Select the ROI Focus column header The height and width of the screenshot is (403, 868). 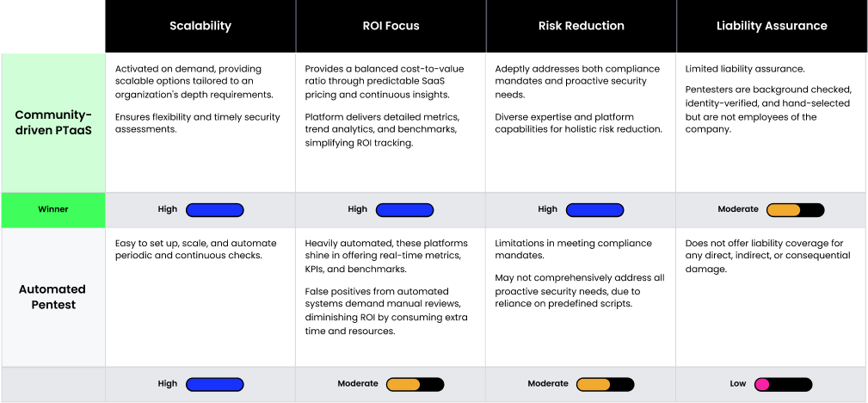click(x=391, y=26)
